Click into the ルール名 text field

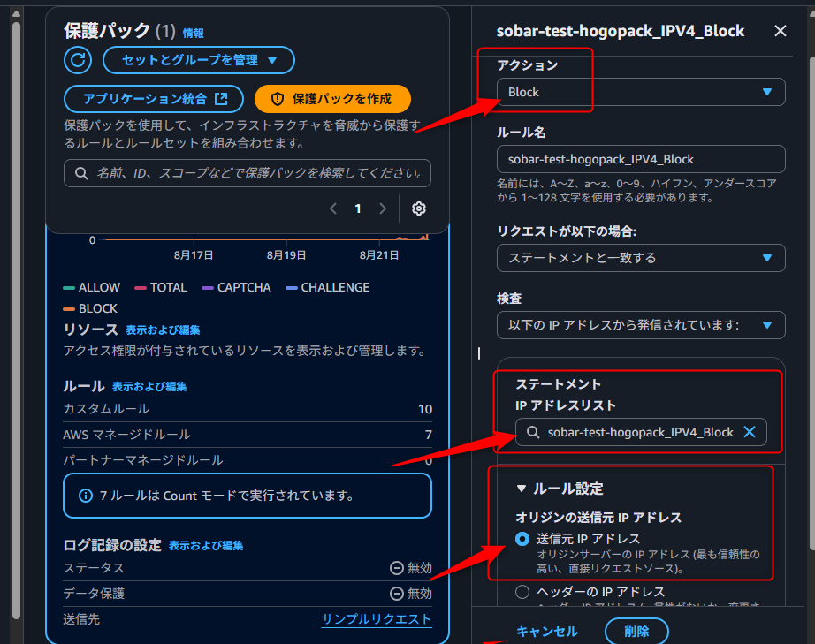pyautogui.click(x=640, y=159)
